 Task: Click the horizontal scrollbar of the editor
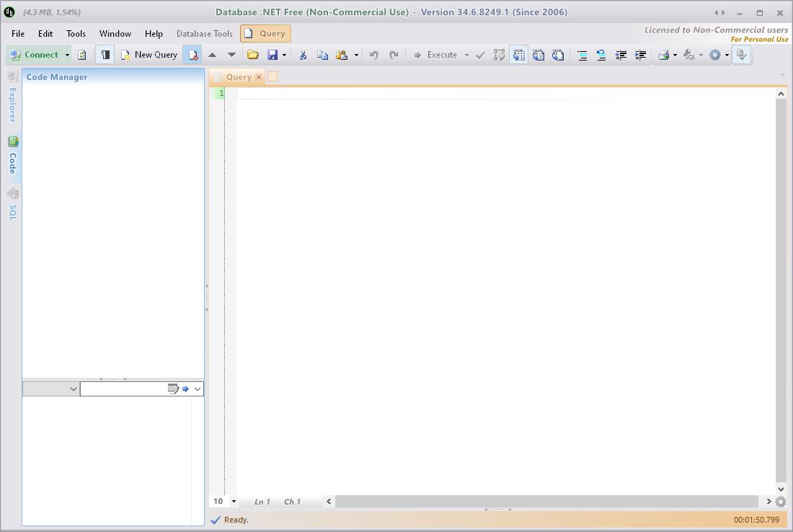pos(546,502)
